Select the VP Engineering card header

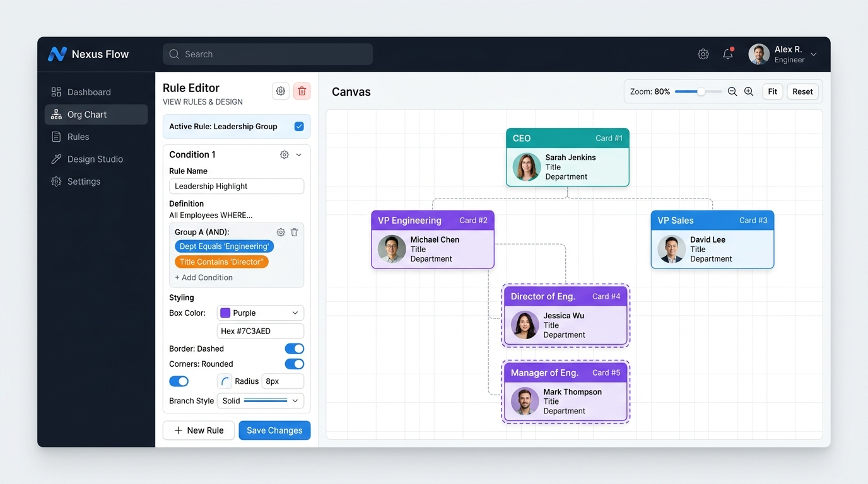pos(433,221)
